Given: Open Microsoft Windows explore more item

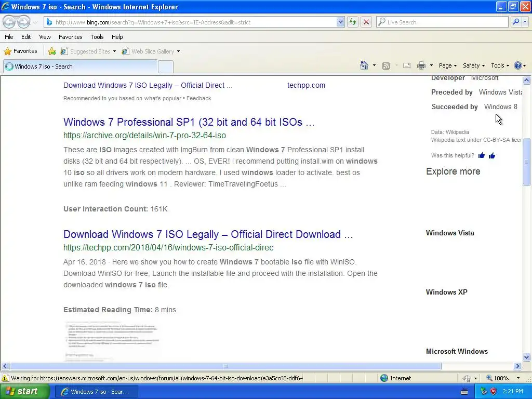Looking at the screenshot, I should [457, 352].
